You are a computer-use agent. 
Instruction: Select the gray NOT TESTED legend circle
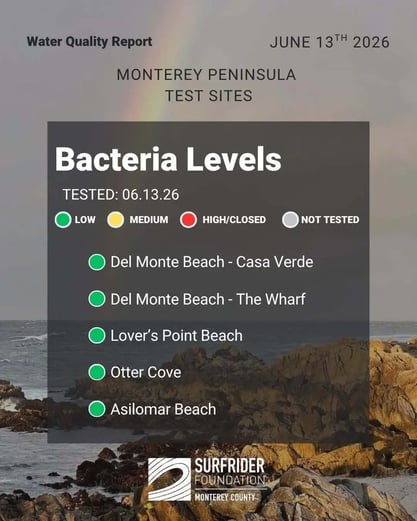(x=290, y=220)
